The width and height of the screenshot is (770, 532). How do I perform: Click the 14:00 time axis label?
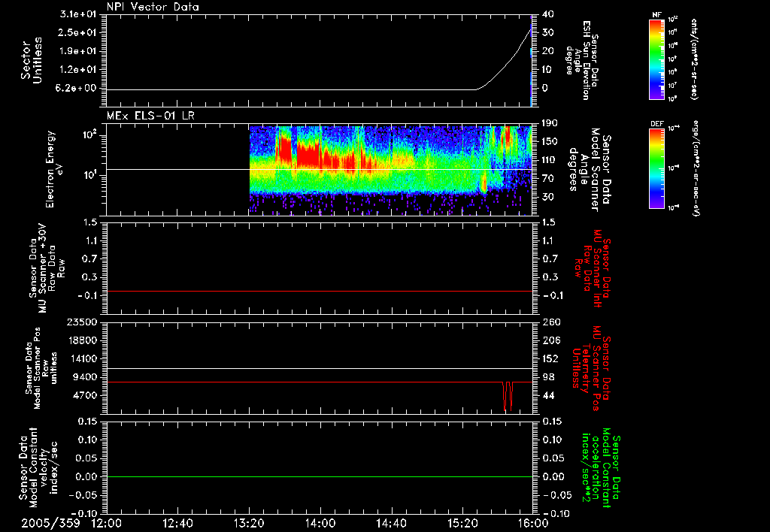(320, 523)
